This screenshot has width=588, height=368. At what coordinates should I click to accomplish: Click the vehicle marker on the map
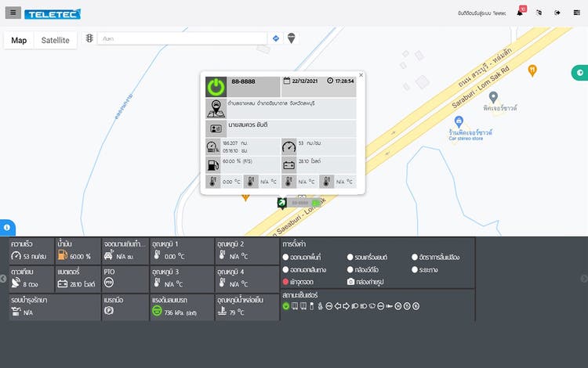click(x=282, y=203)
